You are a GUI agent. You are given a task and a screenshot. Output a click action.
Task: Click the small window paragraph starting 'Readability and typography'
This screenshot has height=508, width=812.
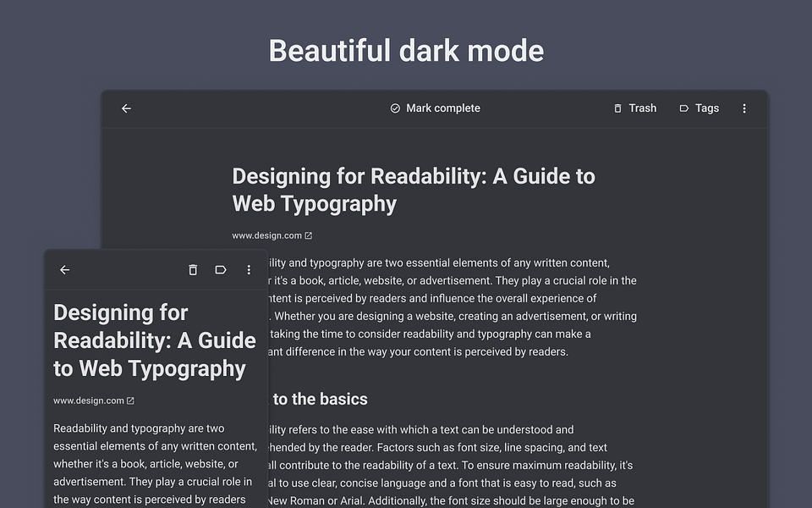(x=156, y=464)
